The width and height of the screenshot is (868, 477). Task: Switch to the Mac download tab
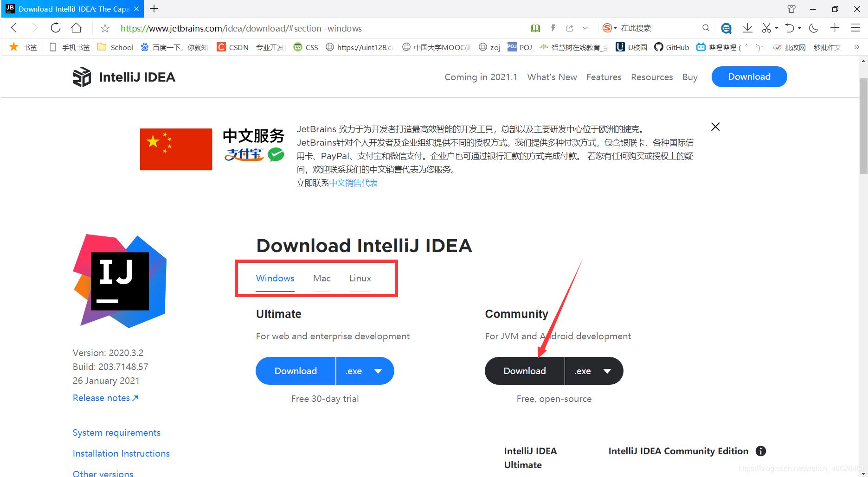(321, 278)
